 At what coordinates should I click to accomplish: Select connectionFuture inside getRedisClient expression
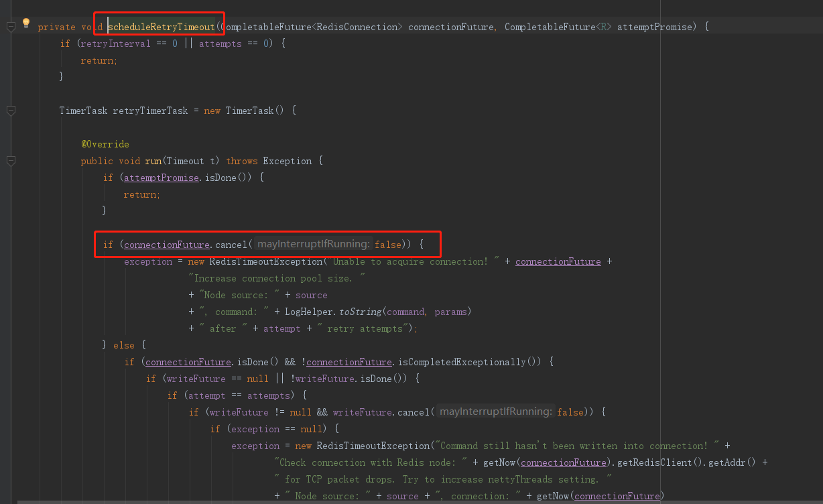pos(563,462)
